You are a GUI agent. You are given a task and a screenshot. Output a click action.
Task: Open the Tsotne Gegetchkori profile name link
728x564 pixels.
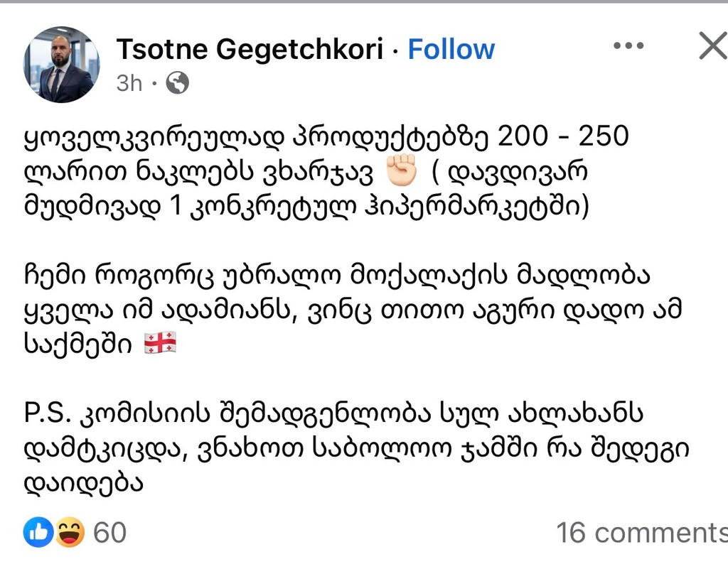(249, 49)
